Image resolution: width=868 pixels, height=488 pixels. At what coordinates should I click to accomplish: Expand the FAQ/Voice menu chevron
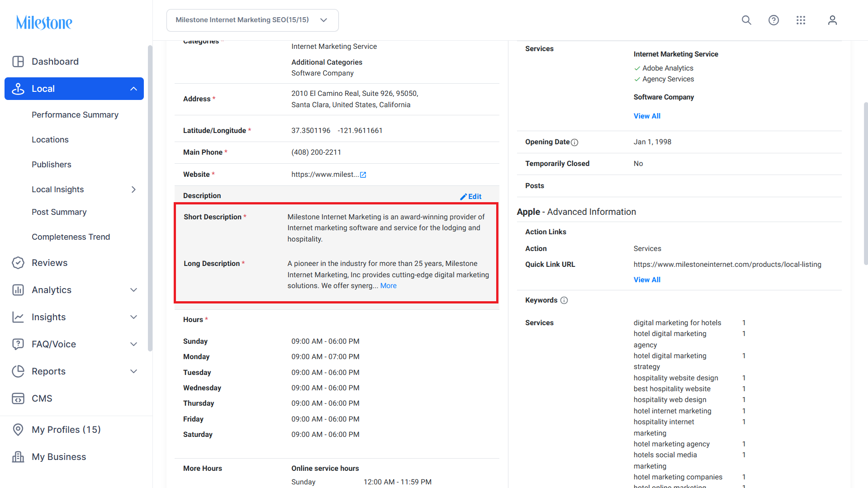point(133,344)
